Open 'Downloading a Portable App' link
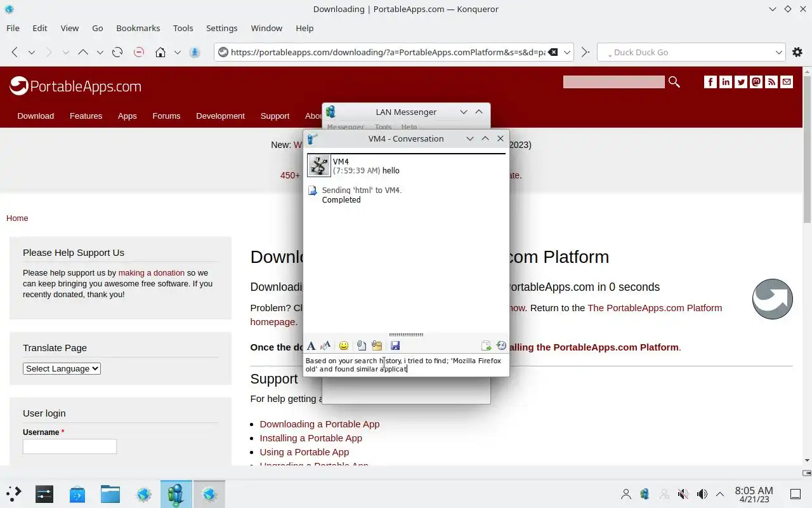The width and height of the screenshot is (812, 508). 320,424
